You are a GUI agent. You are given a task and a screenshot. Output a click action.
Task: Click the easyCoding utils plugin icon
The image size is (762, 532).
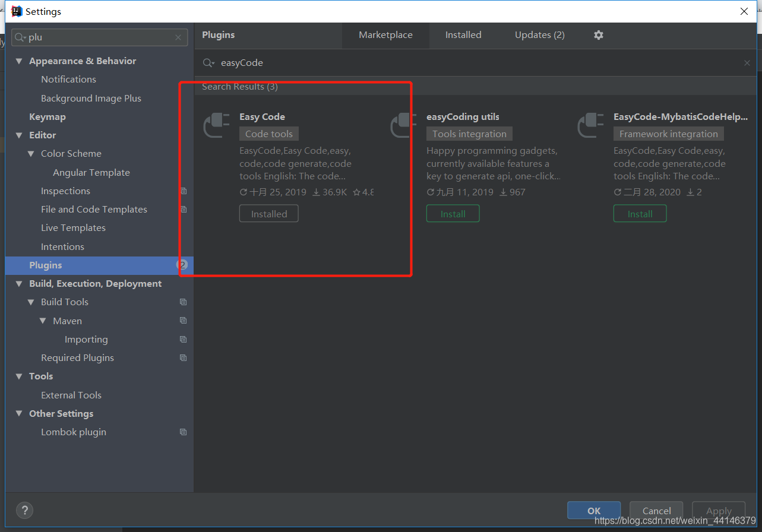coord(404,125)
